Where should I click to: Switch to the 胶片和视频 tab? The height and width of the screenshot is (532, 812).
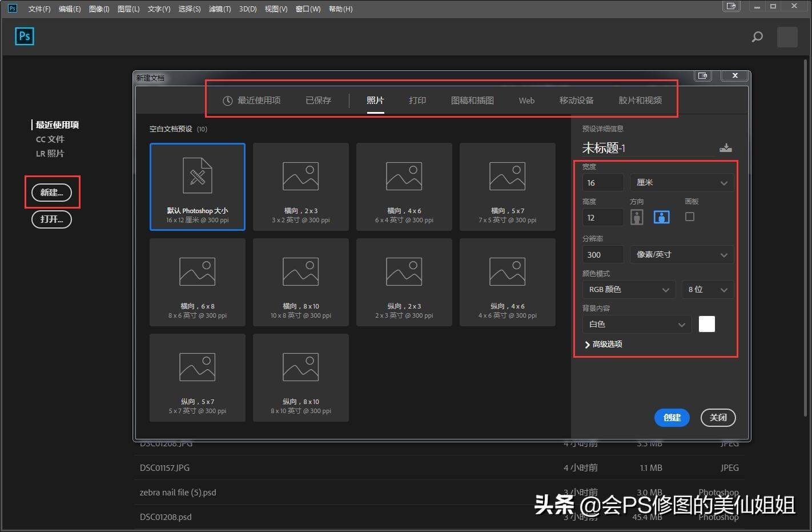pyautogui.click(x=640, y=101)
